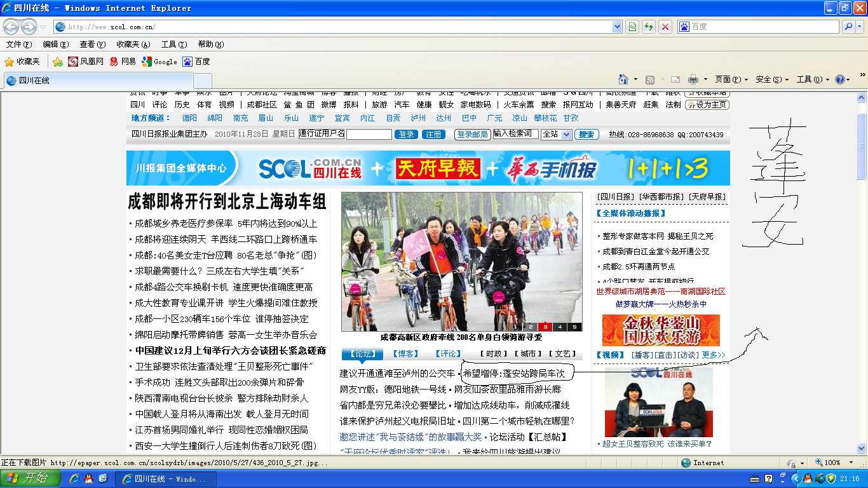This screenshot has height=488, width=868.
Task: Click the 输入检索词 search field
Action: coord(515,134)
